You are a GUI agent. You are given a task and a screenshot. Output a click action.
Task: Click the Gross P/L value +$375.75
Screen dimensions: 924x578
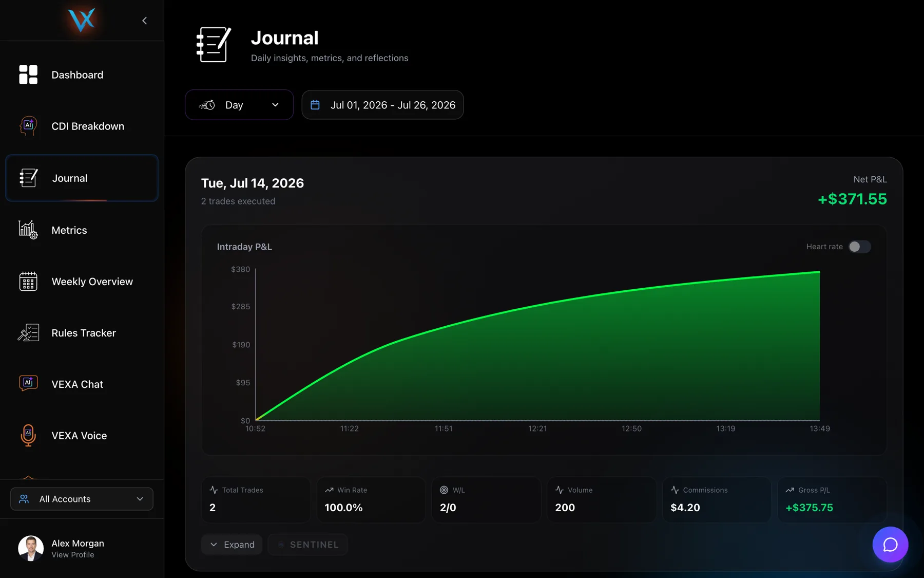(809, 508)
